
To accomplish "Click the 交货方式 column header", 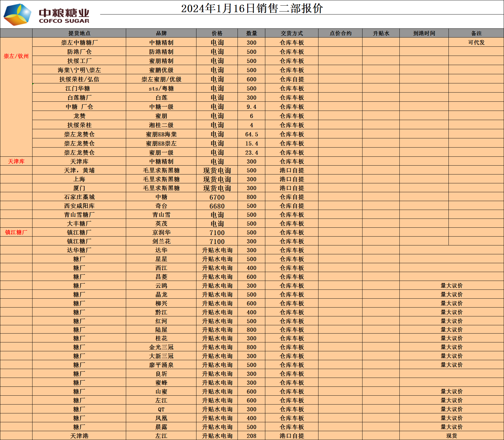I will (292, 33).
